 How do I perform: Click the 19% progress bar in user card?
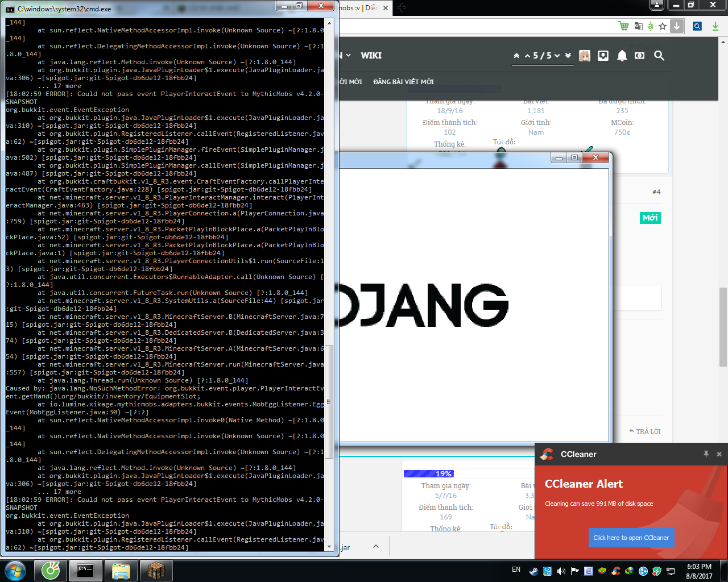pos(429,473)
